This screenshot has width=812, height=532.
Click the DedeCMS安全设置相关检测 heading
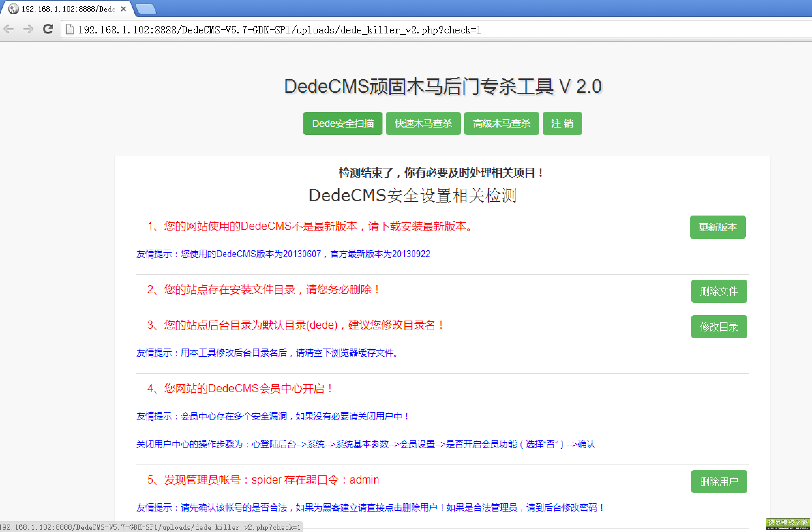pos(412,196)
